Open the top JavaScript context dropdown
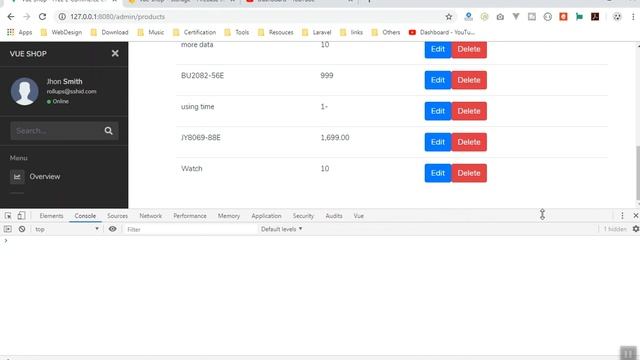The image size is (640, 360). tap(67, 229)
